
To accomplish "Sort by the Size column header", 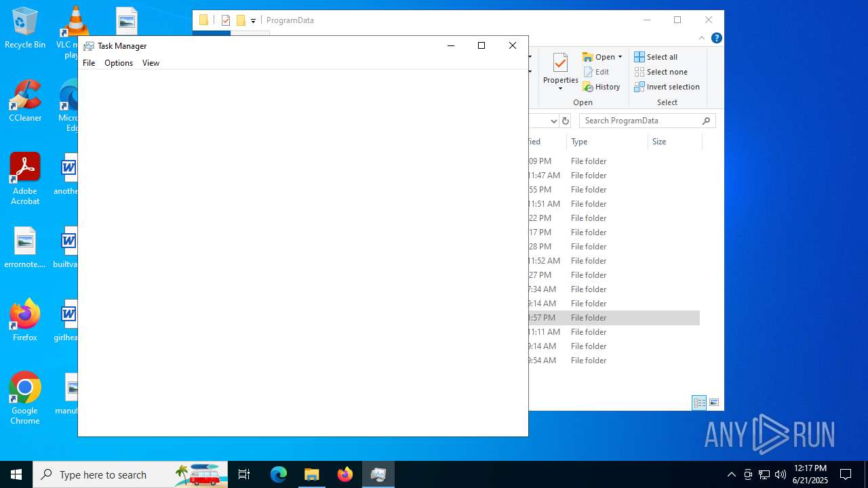I will tap(674, 142).
